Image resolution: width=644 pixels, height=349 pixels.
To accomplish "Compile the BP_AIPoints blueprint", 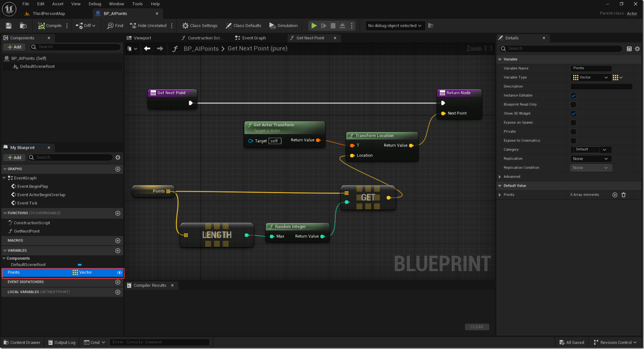I will coord(50,26).
